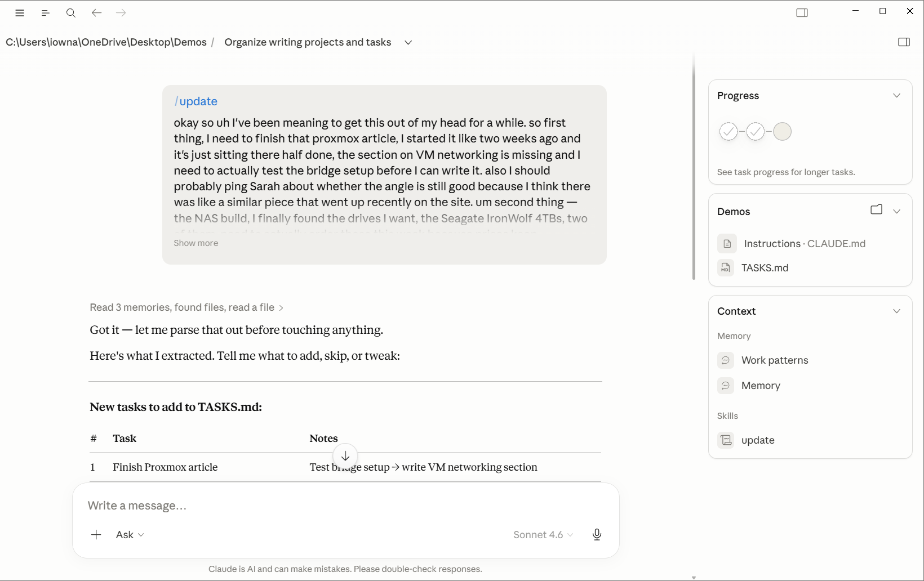Toggle the sidebar layout icon in title bar
924x581 pixels.
[802, 12]
